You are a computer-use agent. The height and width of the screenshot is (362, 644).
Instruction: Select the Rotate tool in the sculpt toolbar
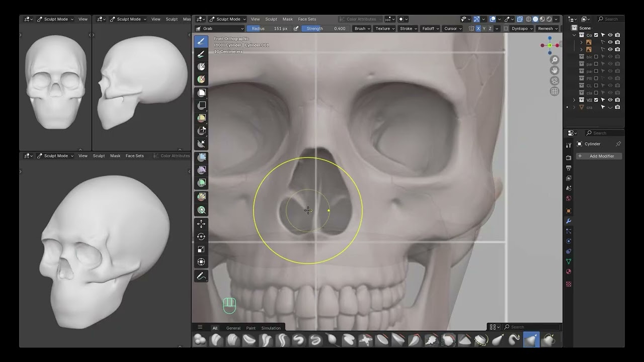[201, 236]
